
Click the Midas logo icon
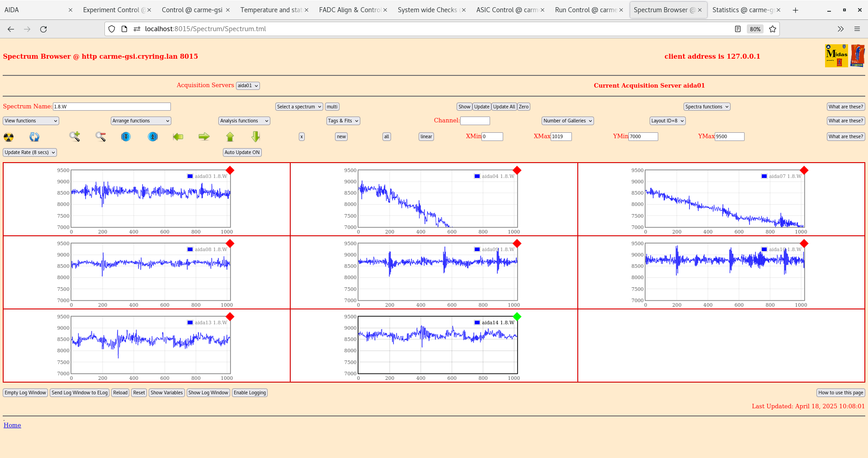(836, 56)
